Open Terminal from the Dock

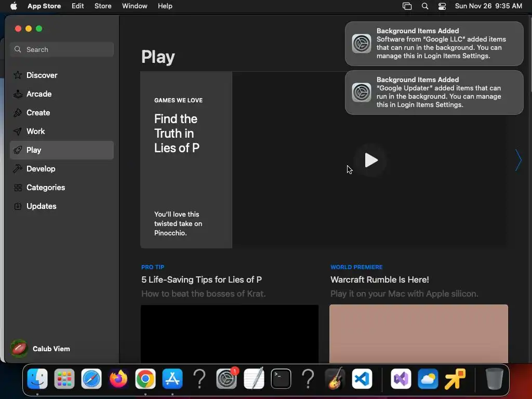[281, 379]
